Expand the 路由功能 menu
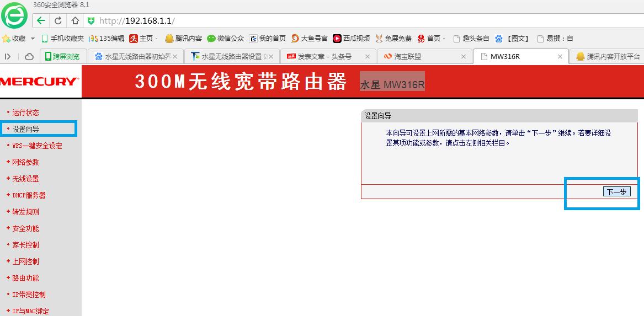Screen dimensions: 644x316 (25, 278)
